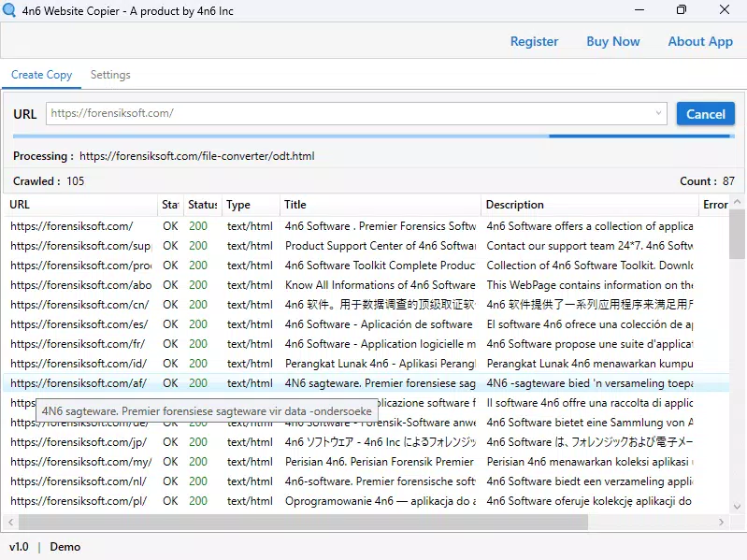Click the vertical scrollbar thumb
The image size is (747, 560).
(737, 234)
